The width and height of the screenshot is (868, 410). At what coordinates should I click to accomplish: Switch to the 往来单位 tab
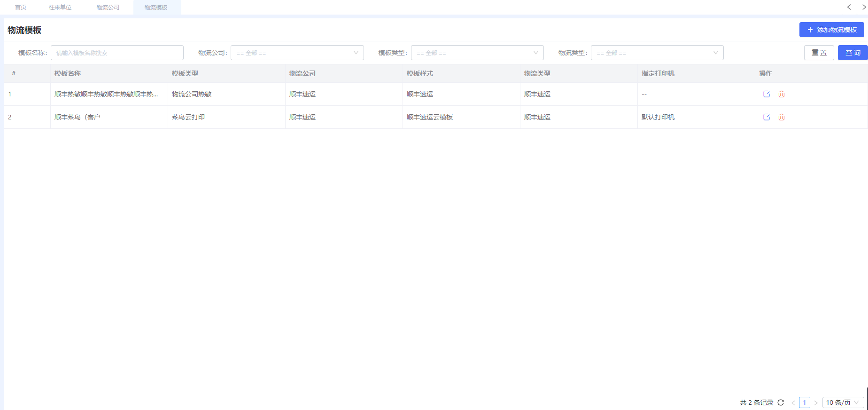pos(60,7)
